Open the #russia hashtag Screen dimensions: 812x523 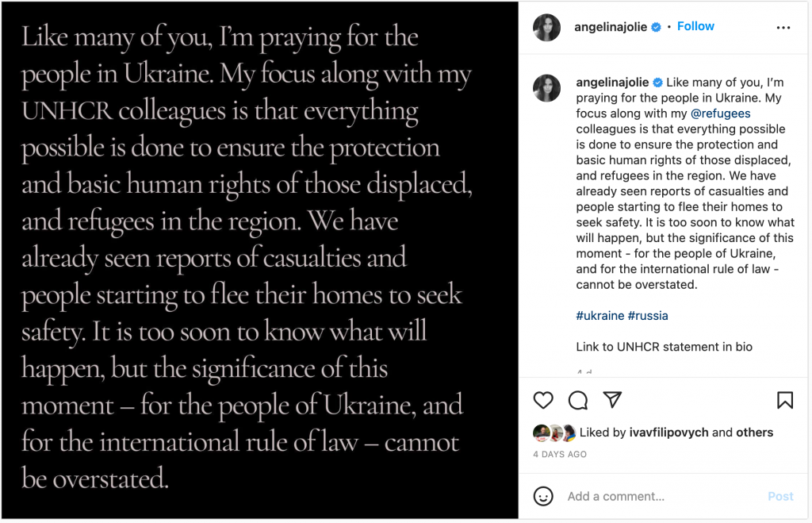648,316
